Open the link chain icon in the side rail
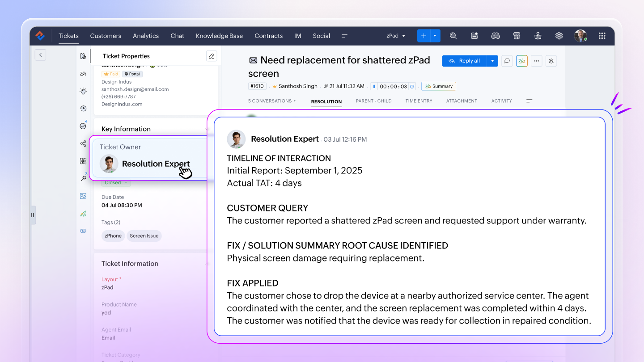Image resolution: width=644 pixels, height=362 pixels. pyautogui.click(x=83, y=231)
